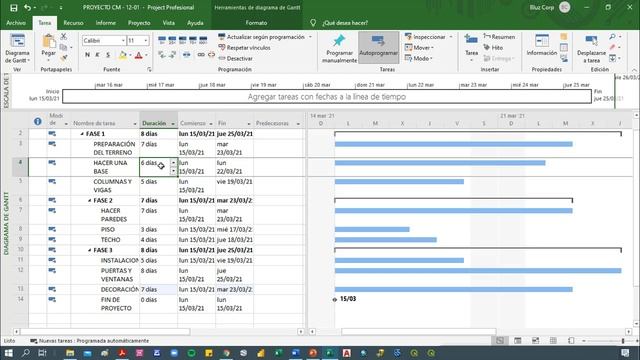Click the Tarea insert icon
This screenshot has width=640, height=360.
471,40
